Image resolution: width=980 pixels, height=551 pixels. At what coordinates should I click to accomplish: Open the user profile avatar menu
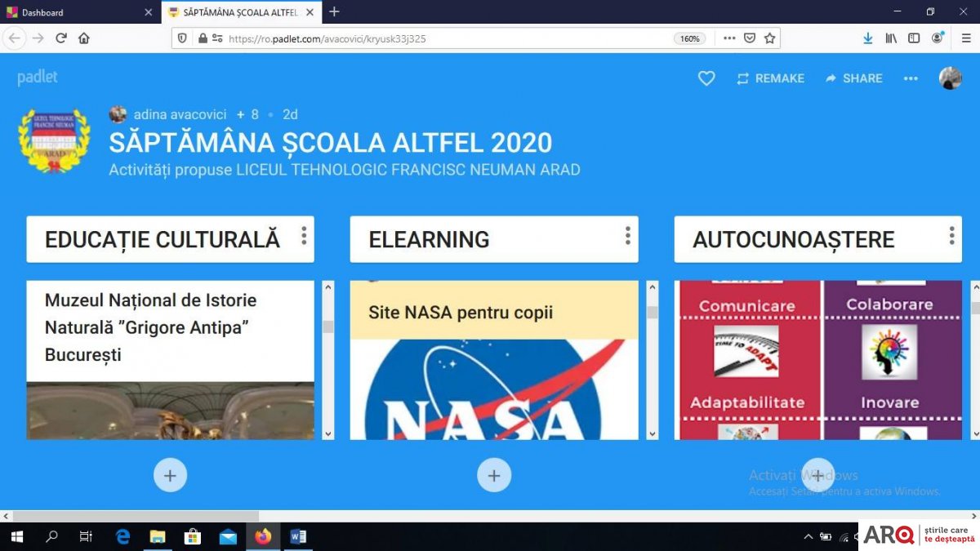click(951, 78)
